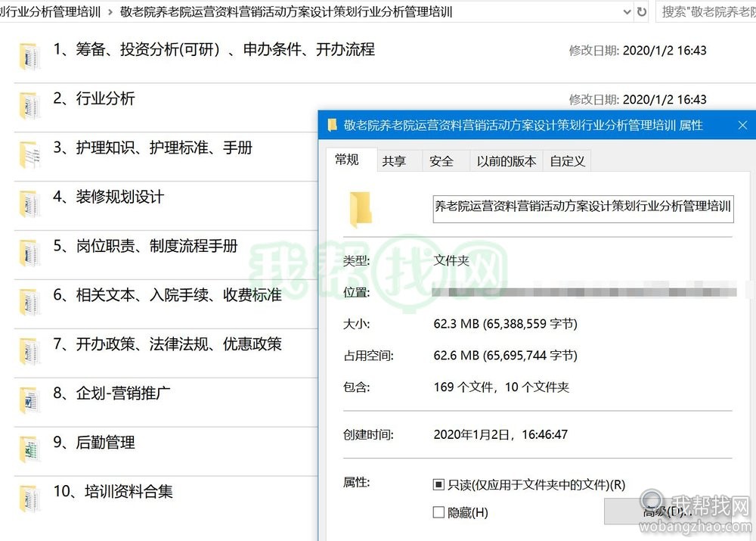
Task: Click the yellow folder icon in the properties dialog
Action: tap(361, 210)
